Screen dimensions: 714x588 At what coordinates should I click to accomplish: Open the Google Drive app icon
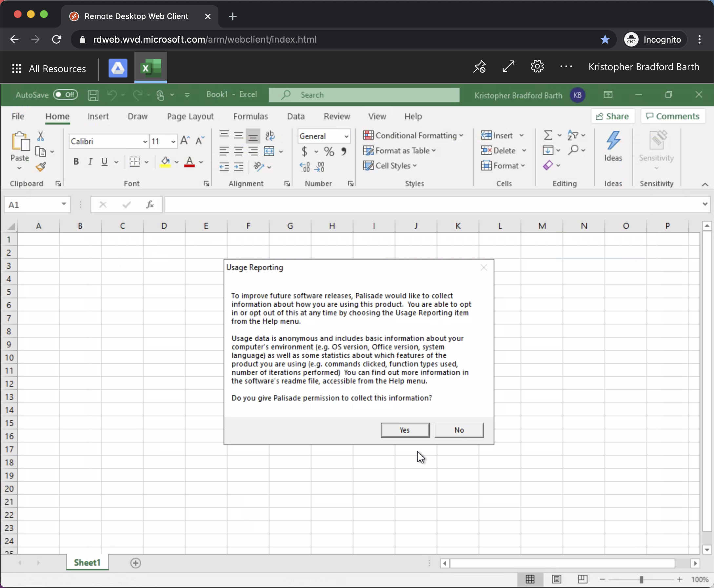(x=118, y=68)
